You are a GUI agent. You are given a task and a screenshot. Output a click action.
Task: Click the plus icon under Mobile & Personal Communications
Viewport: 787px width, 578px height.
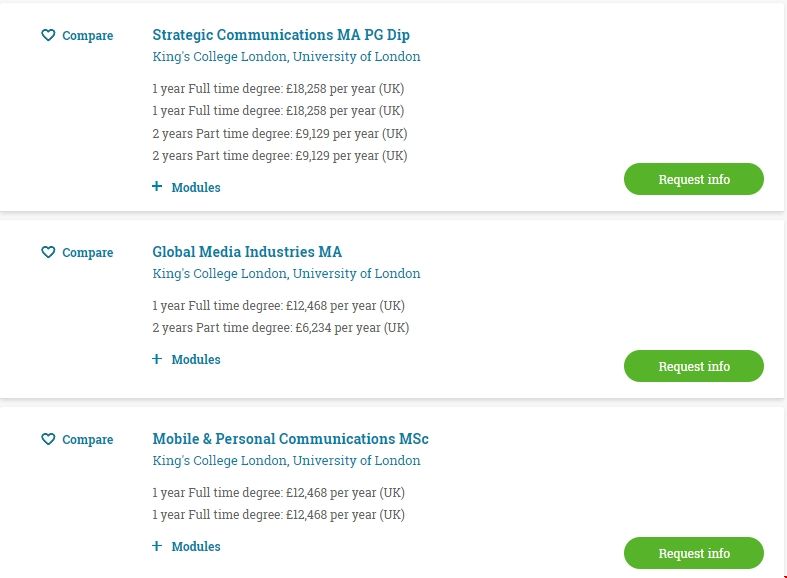157,545
